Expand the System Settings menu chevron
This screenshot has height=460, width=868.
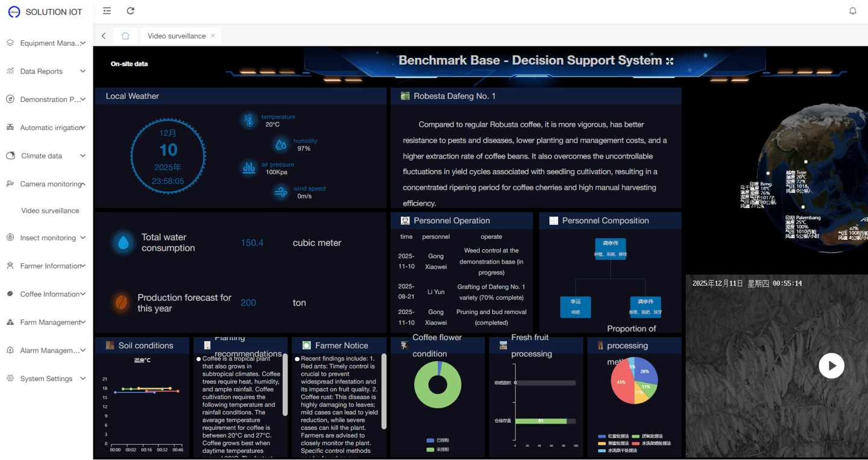83,378
